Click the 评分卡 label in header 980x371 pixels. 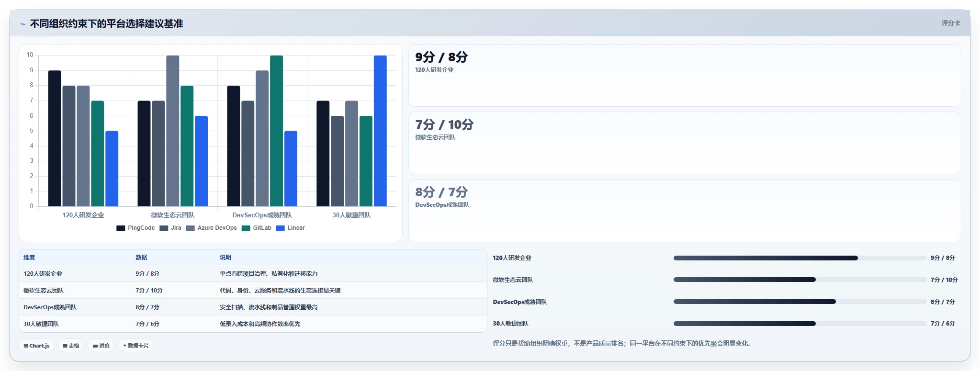point(951,23)
